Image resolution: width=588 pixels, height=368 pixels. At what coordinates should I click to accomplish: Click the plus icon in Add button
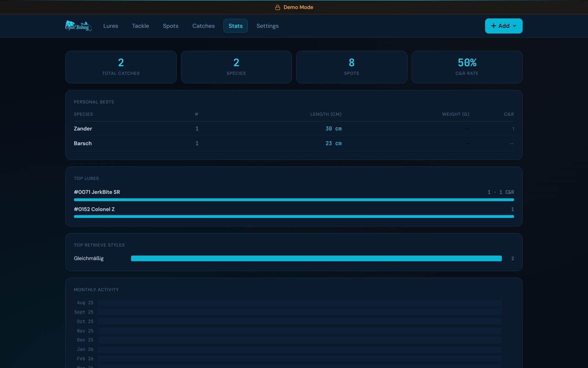coord(494,26)
